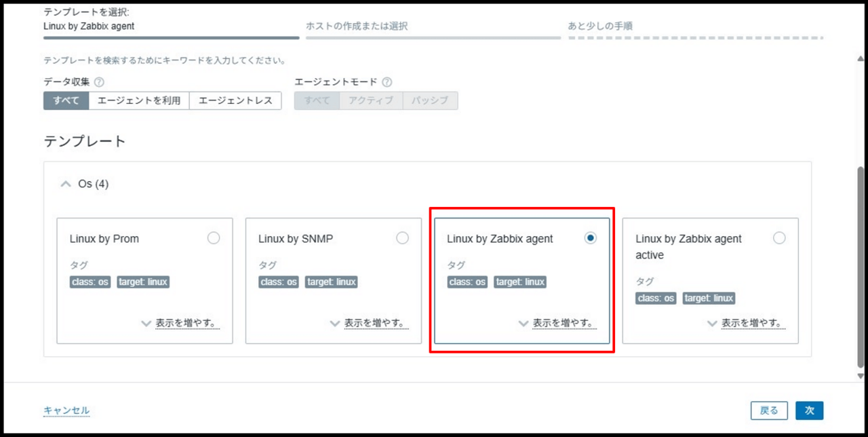The height and width of the screenshot is (437, 868).
Task: Click help icon beside データ収集
Action: click(x=99, y=82)
